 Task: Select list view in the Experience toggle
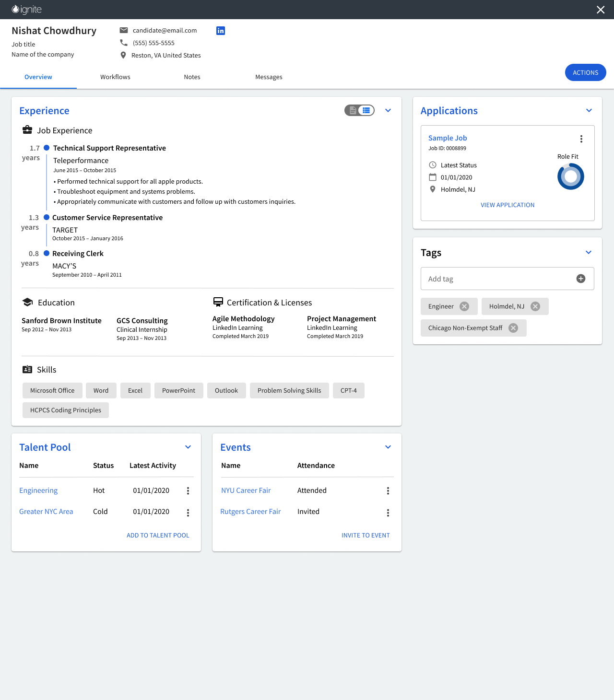[366, 110]
